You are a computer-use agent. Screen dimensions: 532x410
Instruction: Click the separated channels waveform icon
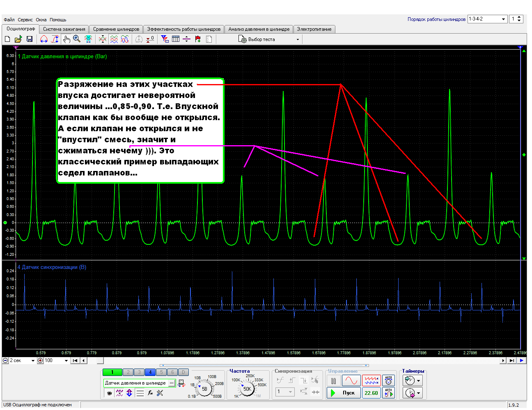114,39
